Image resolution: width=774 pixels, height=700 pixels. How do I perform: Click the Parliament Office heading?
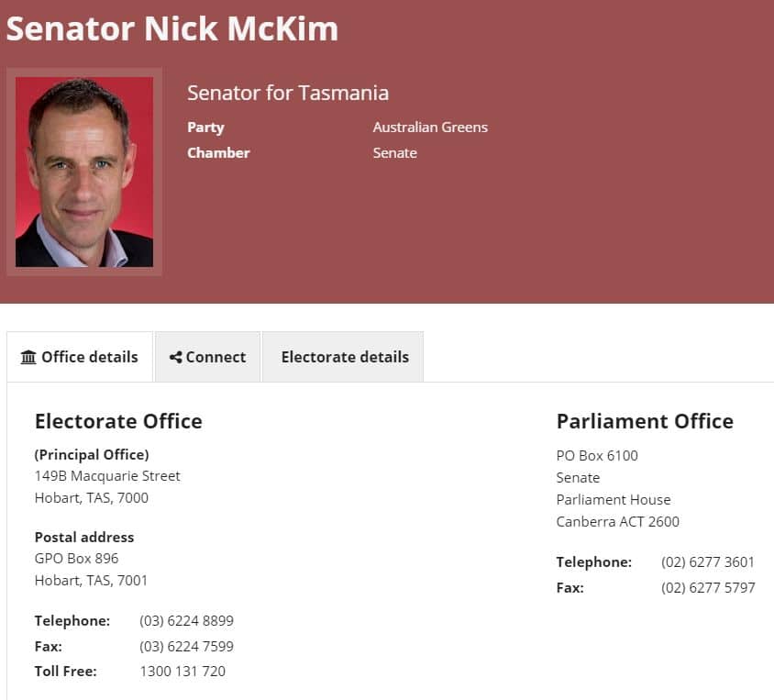pyautogui.click(x=645, y=421)
